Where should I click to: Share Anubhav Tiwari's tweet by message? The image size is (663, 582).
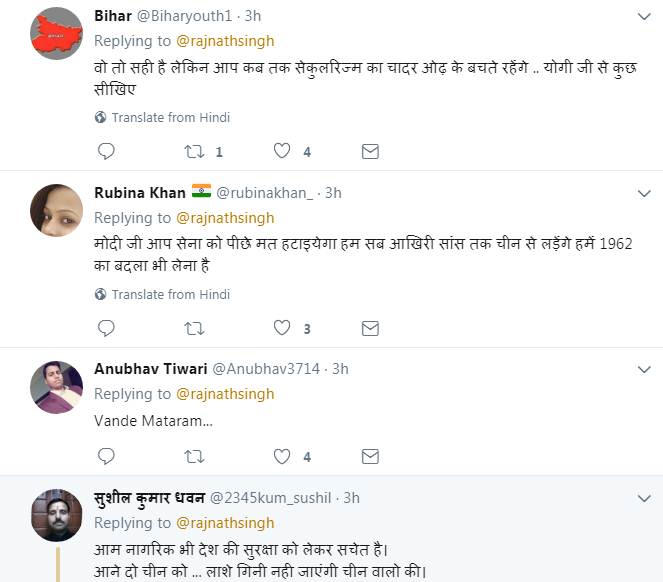tap(370, 456)
